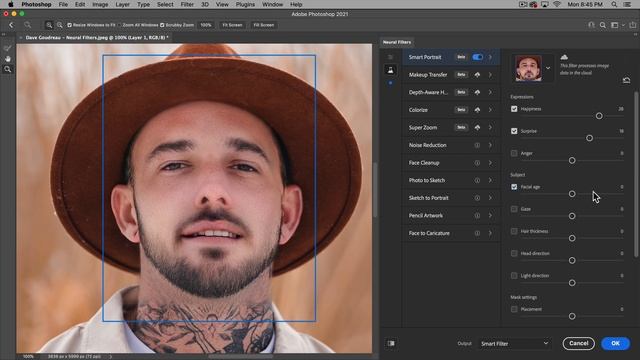Click the OK button

[x=616, y=343]
